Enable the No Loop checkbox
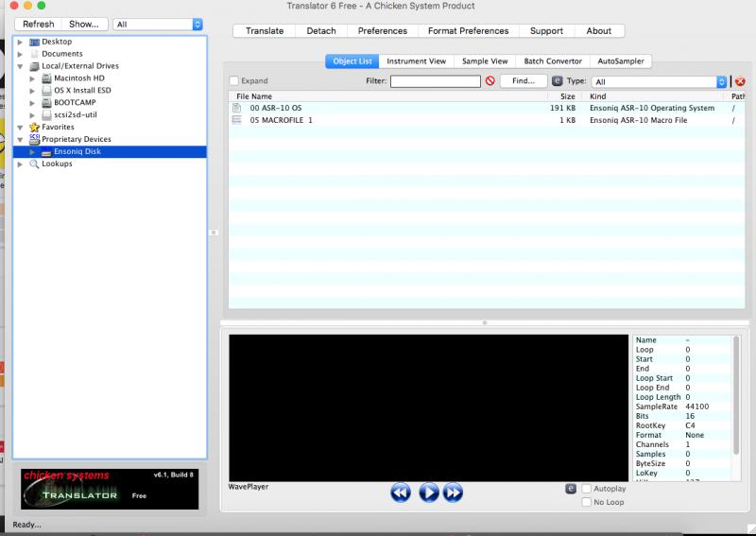The width and height of the screenshot is (756, 536). point(586,502)
